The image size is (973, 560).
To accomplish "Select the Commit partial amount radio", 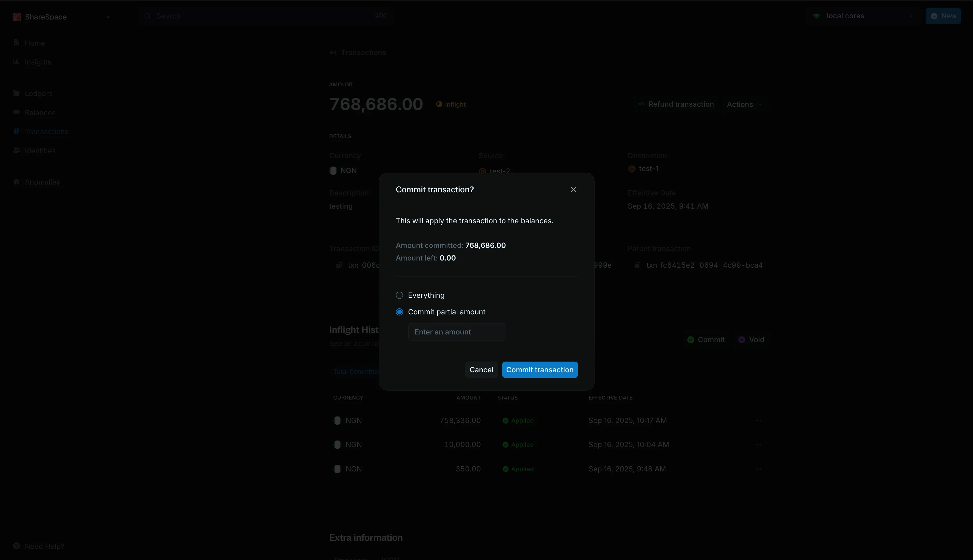I will click(x=399, y=312).
